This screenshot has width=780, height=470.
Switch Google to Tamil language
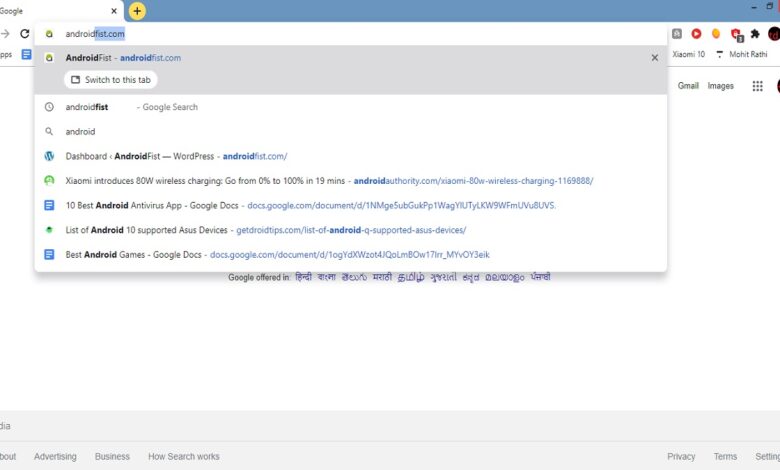pyautogui.click(x=411, y=277)
